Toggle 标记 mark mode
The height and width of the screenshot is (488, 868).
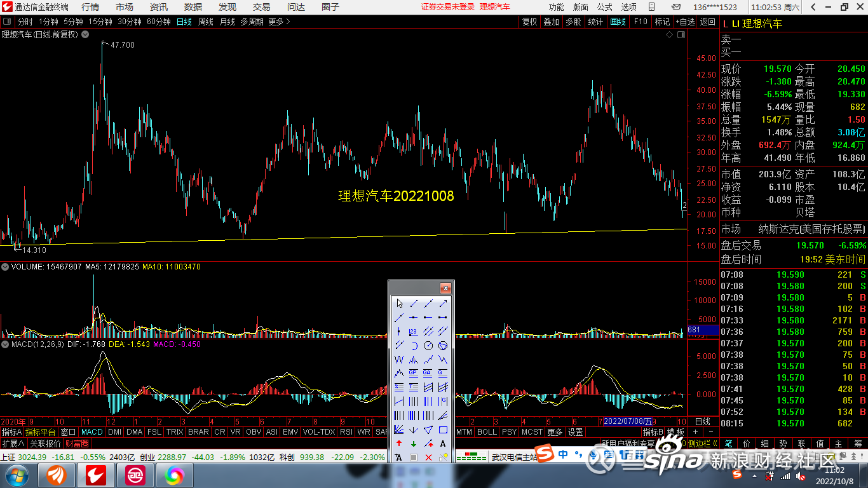click(663, 22)
